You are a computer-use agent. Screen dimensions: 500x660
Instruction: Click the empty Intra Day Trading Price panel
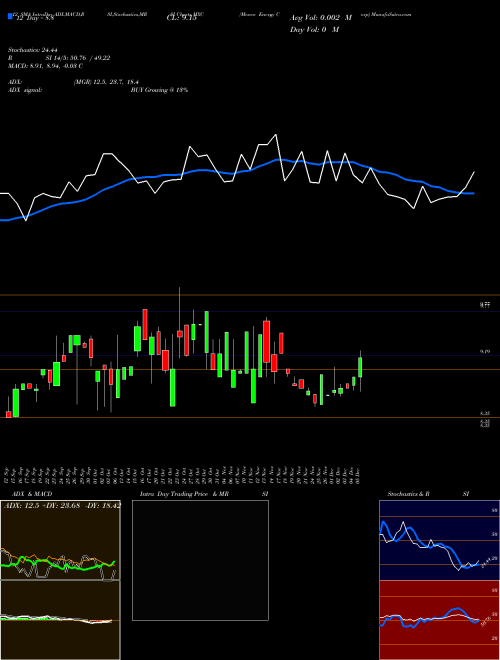coord(200,560)
